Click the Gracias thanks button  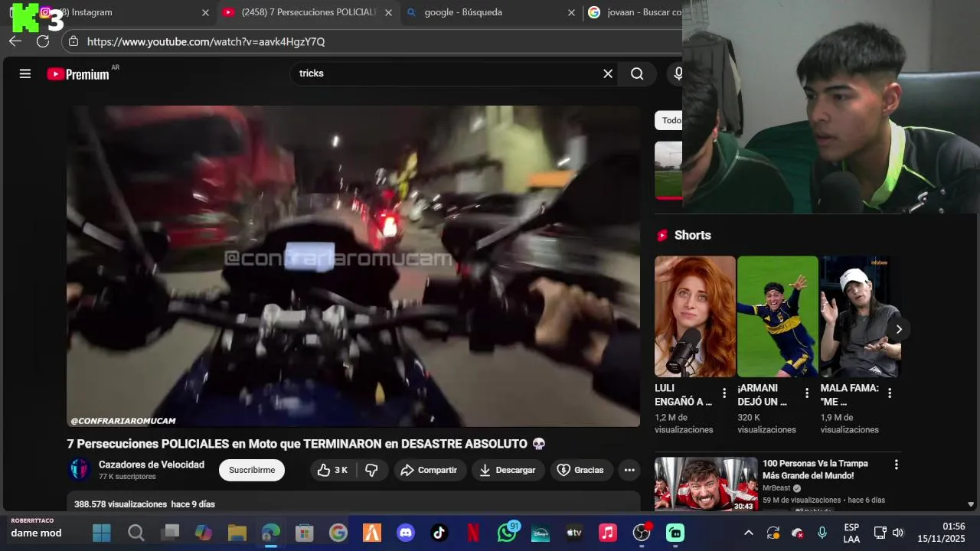(x=581, y=470)
